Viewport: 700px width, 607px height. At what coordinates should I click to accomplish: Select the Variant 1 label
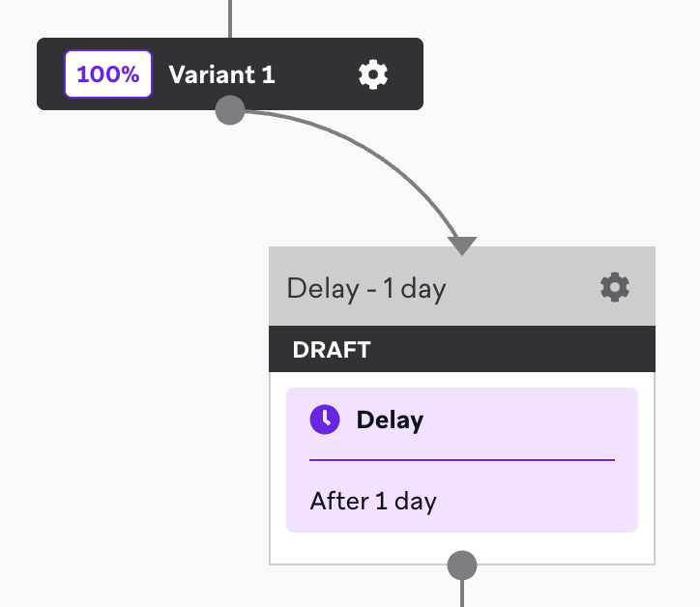pyautogui.click(x=221, y=74)
